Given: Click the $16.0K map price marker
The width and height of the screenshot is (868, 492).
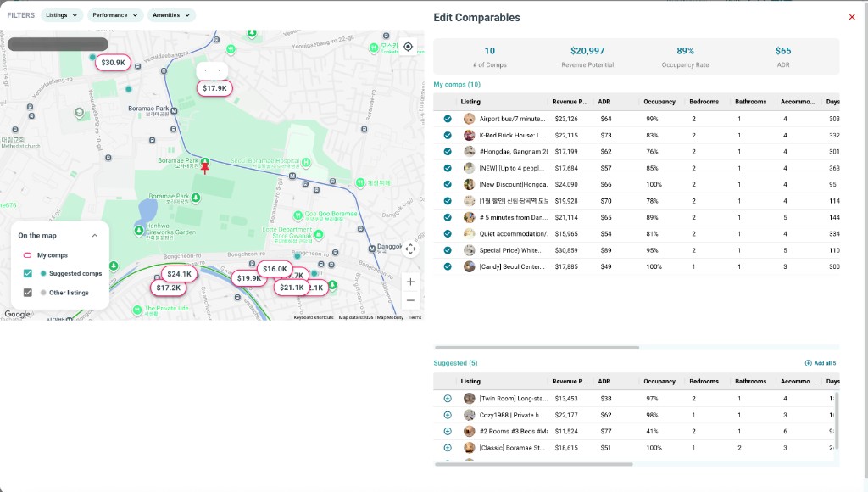Looking at the screenshot, I should click(275, 269).
